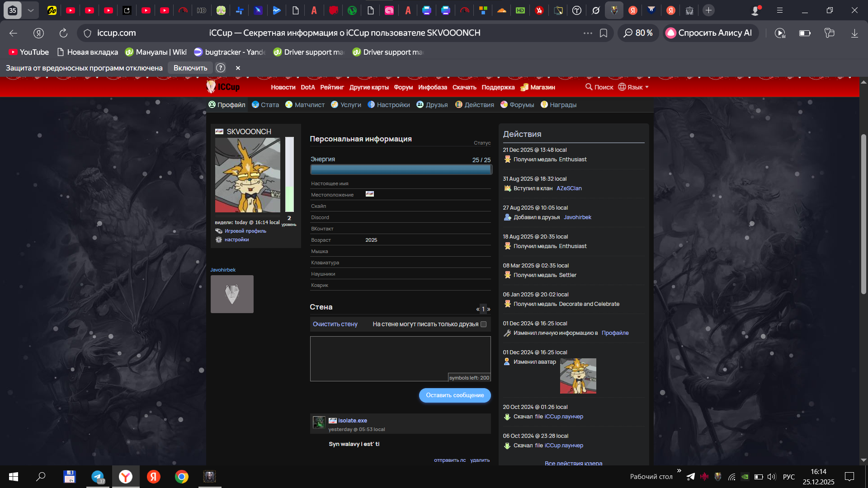Open browser downloads arrow icon
The height and width of the screenshot is (488, 868).
854,33
